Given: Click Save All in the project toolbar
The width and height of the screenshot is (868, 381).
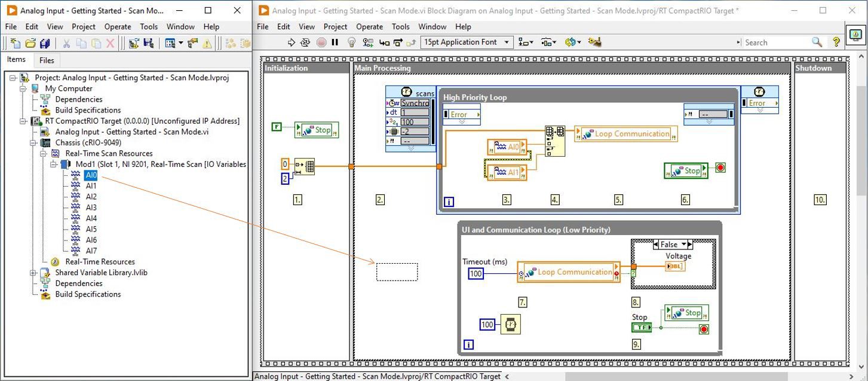Looking at the screenshot, I should [x=44, y=42].
